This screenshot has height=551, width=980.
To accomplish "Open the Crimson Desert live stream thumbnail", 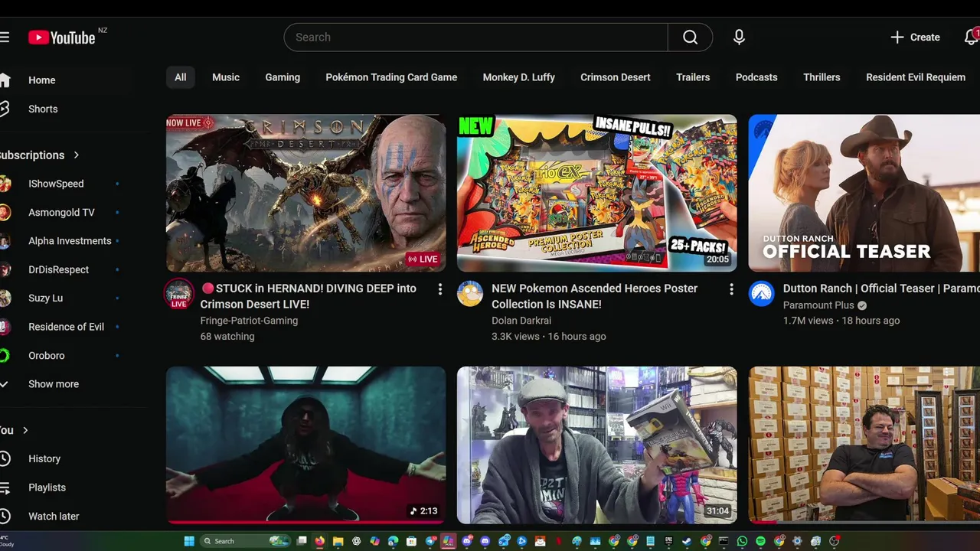I will [x=306, y=193].
